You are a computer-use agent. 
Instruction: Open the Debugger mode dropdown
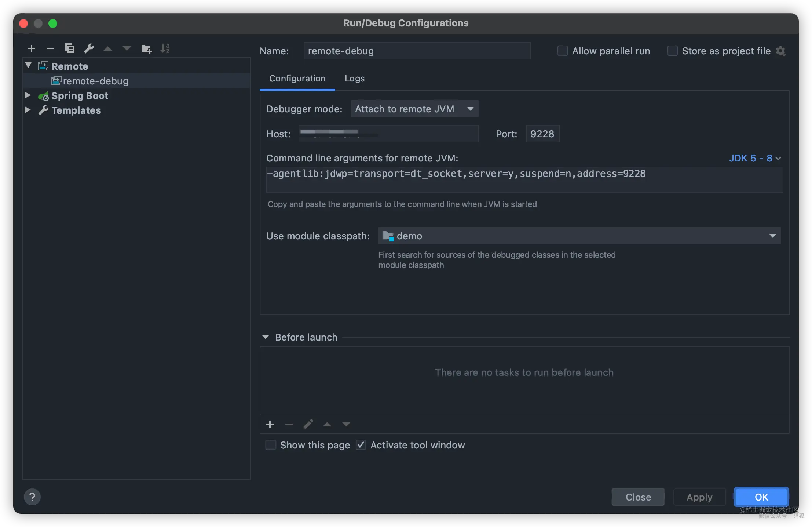click(x=414, y=109)
